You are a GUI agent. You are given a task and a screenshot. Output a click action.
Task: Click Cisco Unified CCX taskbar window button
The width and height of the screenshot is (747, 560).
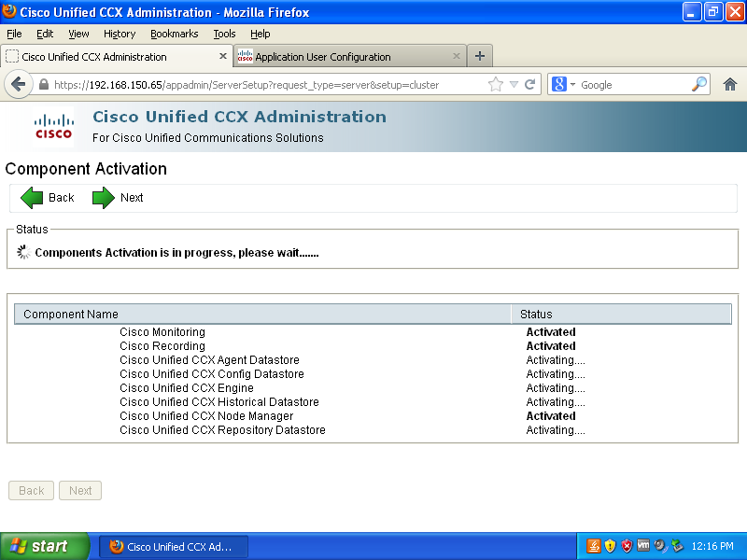(174, 546)
